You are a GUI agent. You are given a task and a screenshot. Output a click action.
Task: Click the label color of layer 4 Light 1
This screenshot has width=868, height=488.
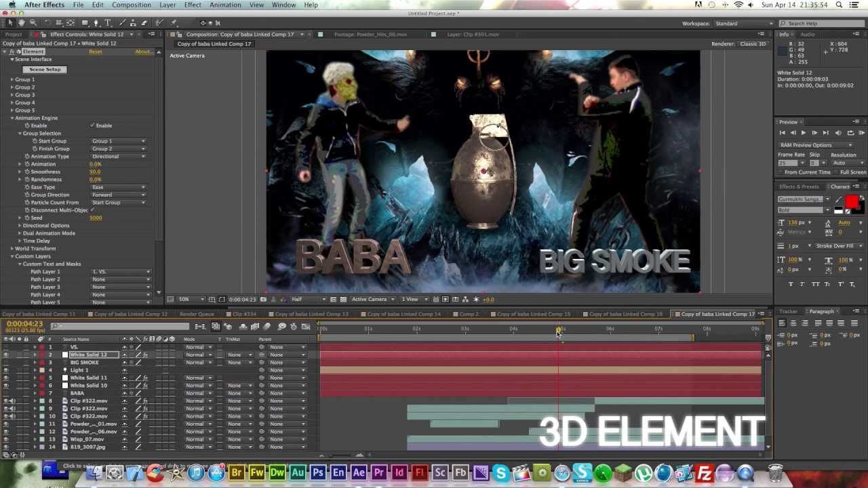tap(41, 370)
